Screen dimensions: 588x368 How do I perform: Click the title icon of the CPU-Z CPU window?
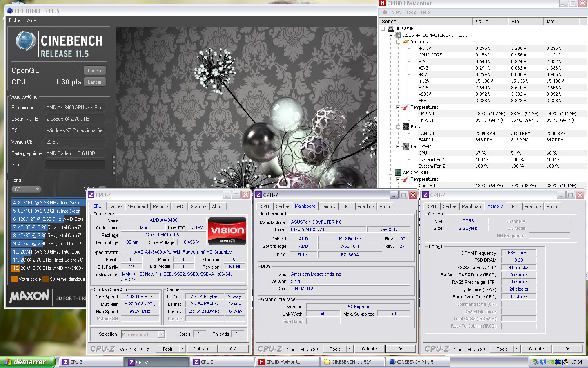coord(91,195)
